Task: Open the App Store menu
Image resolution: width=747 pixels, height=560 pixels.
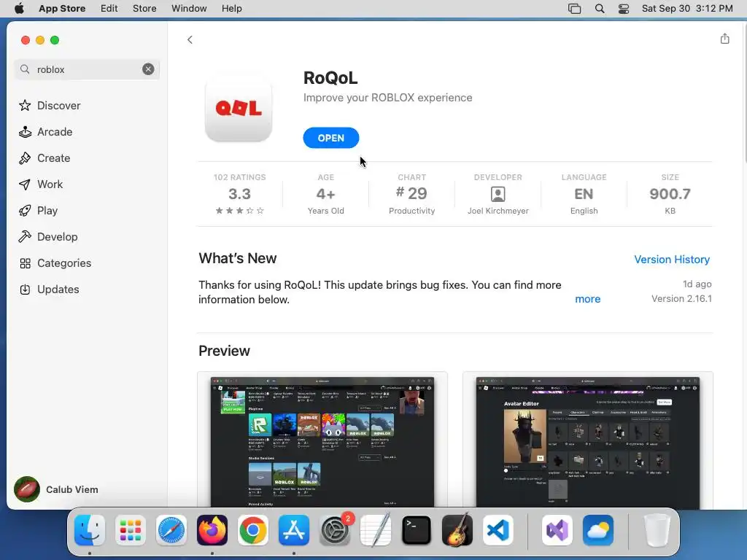Action: [62, 9]
